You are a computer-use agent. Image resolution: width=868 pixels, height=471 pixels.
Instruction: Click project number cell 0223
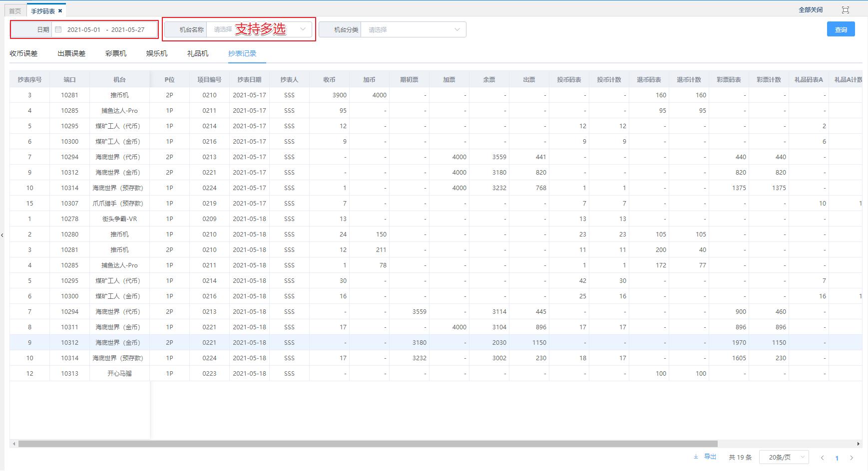coord(209,373)
